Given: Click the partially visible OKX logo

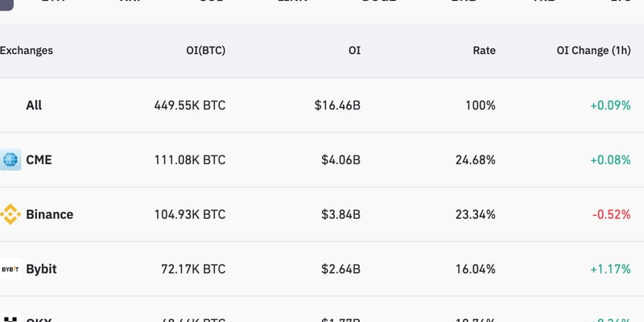Looking at the screenshot, I should click(10, 318).
